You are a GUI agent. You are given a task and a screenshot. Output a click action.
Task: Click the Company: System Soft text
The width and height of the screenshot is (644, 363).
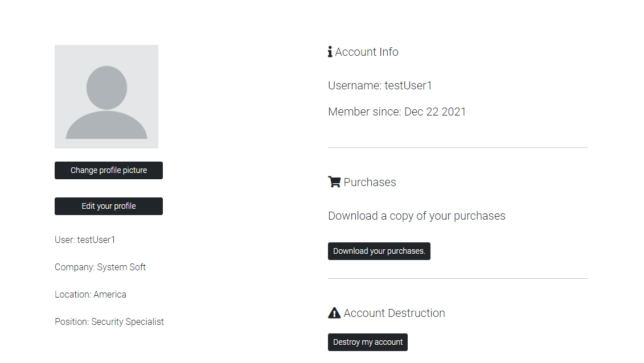[x=100, y=267]
